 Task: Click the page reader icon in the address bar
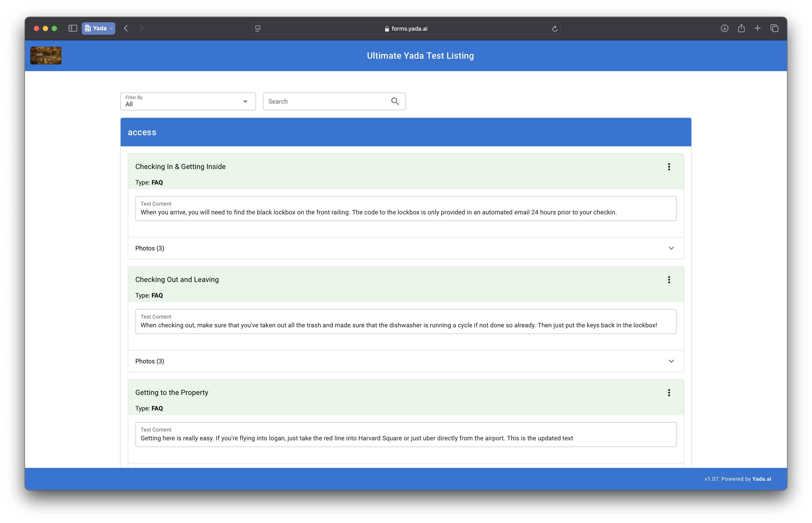click(258, 28)
